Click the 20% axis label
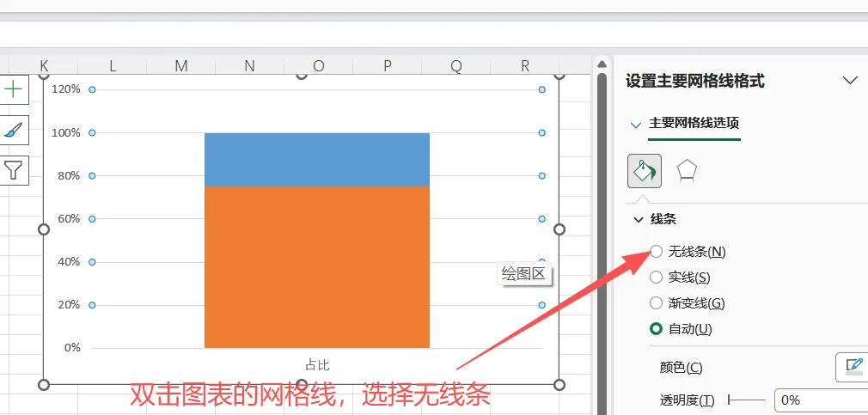Viewport: 868px width, 415px height. point(70,305)
